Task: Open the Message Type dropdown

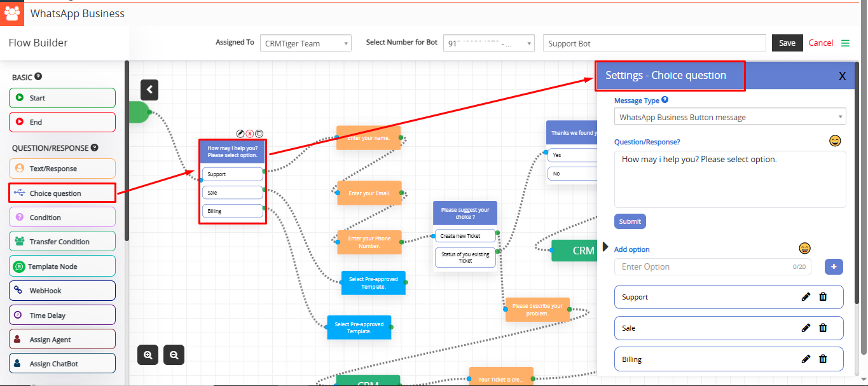Action: point(730,117)
